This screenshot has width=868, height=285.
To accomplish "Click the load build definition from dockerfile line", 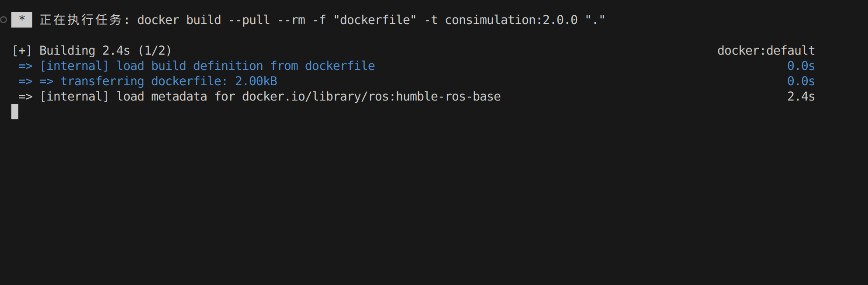I will [207, 66].
